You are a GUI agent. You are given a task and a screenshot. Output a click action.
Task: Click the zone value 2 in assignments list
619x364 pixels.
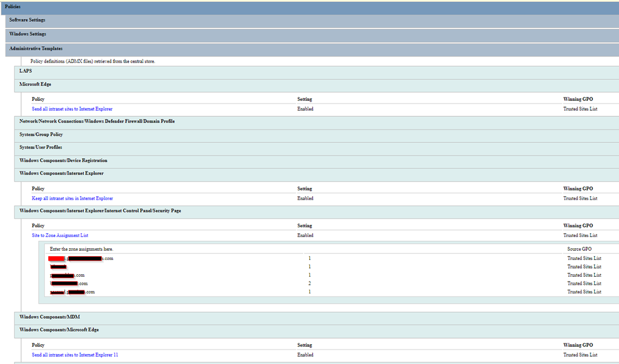310,284
